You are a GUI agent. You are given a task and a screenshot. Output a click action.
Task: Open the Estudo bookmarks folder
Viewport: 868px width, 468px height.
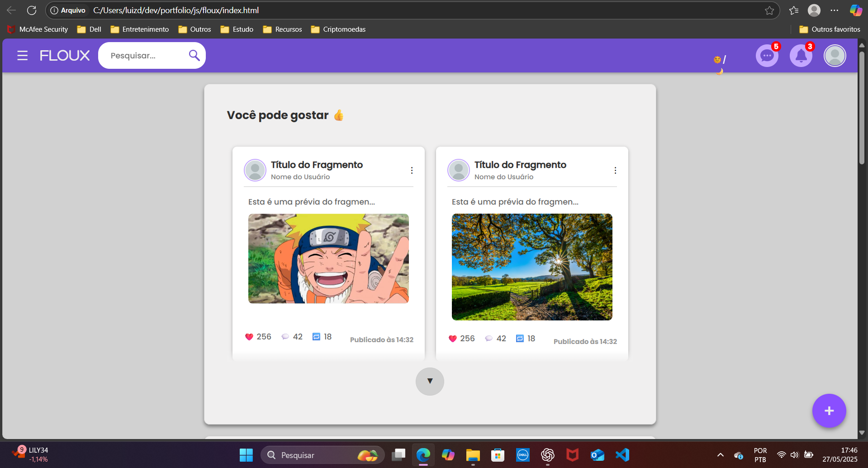click(237, 29)
